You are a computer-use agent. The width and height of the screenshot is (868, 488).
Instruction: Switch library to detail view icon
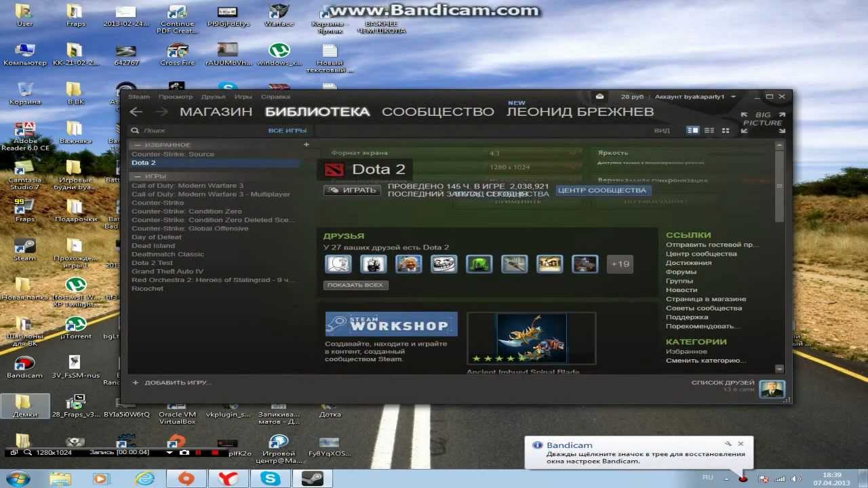692,130
